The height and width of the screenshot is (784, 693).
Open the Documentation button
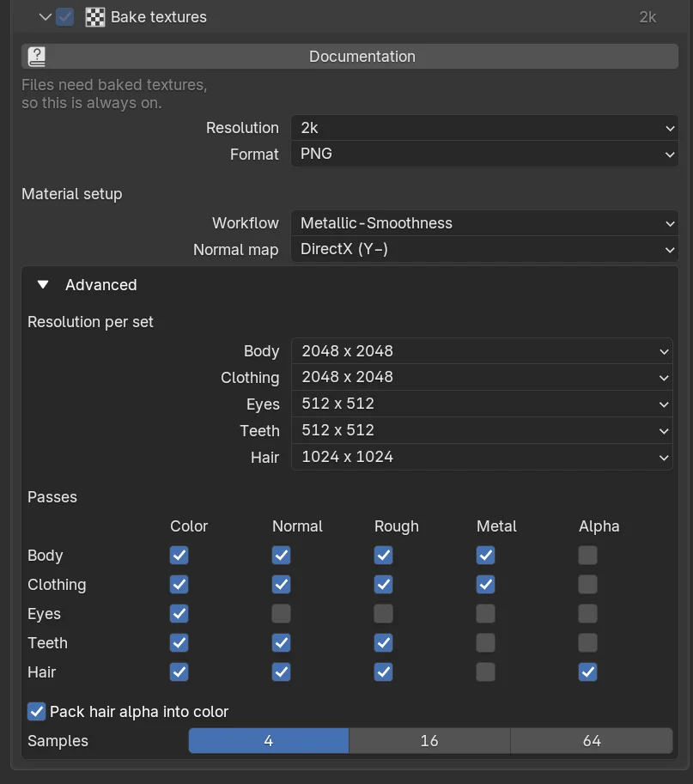coord(350,57)
